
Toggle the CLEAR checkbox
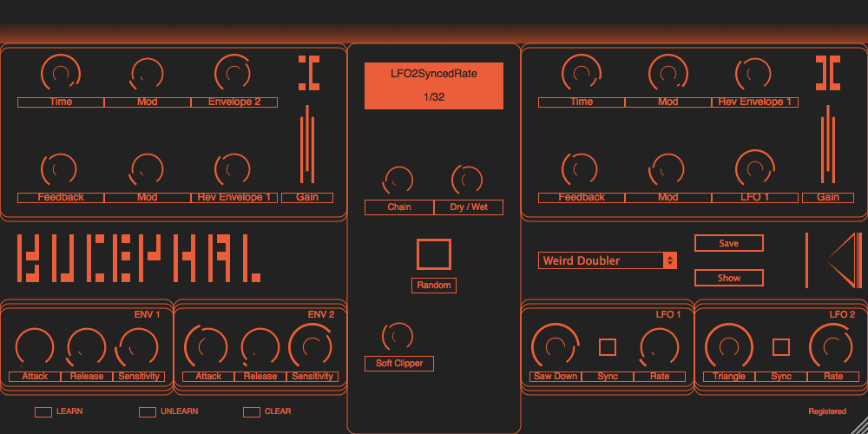tap(252, 411)
